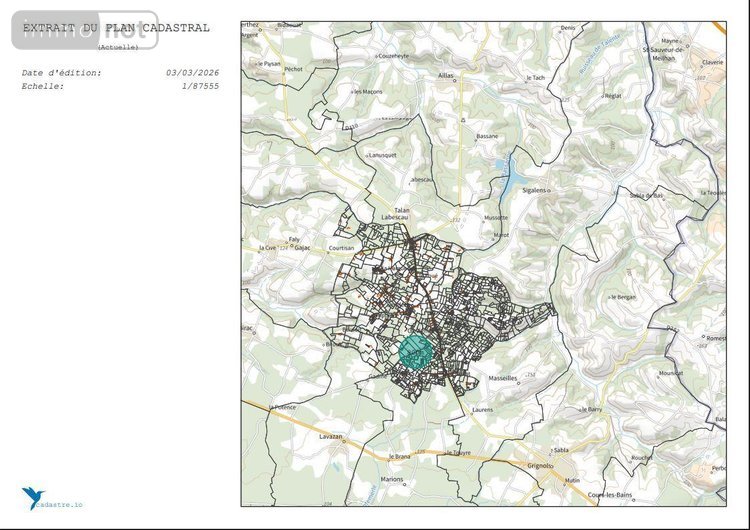The height and width of the screenshot is (530, 750).
Task: Select the Masseilles place label
Action: pyautogui.click(x=503, y=378)
